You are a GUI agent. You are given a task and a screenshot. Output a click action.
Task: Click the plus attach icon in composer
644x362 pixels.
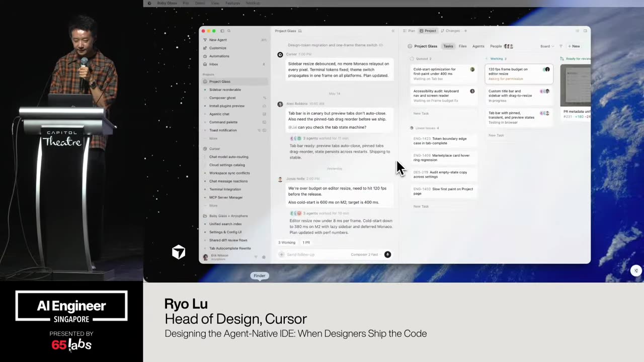click(282, 254)
